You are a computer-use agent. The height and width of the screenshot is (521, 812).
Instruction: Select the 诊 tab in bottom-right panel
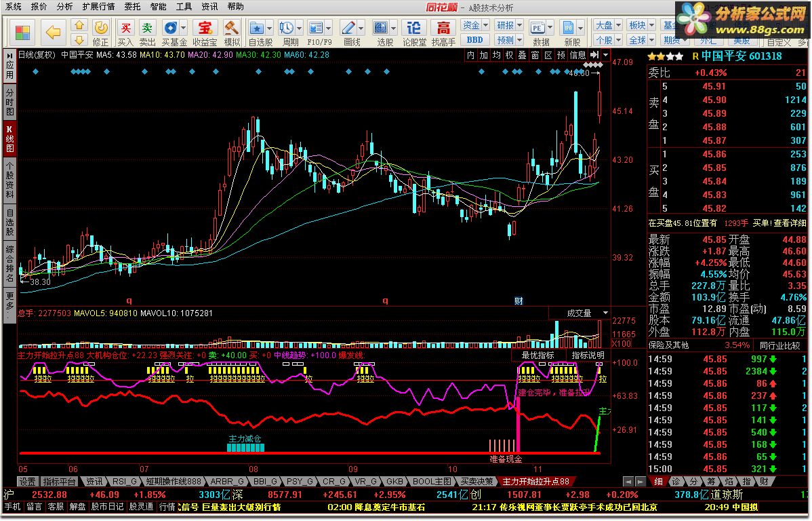pyautogui.click(x=676, y=482)
